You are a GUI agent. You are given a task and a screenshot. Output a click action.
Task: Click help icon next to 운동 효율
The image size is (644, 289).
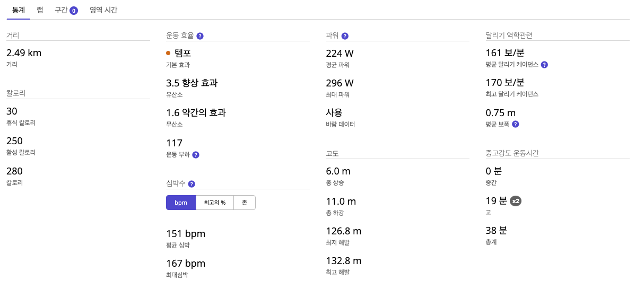[200, 36]
